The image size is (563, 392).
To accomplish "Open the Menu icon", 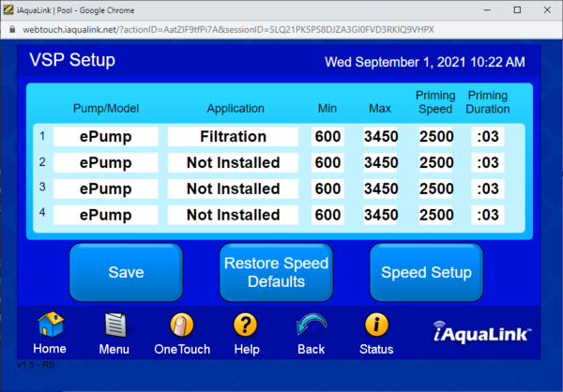I will click(114, 324).
